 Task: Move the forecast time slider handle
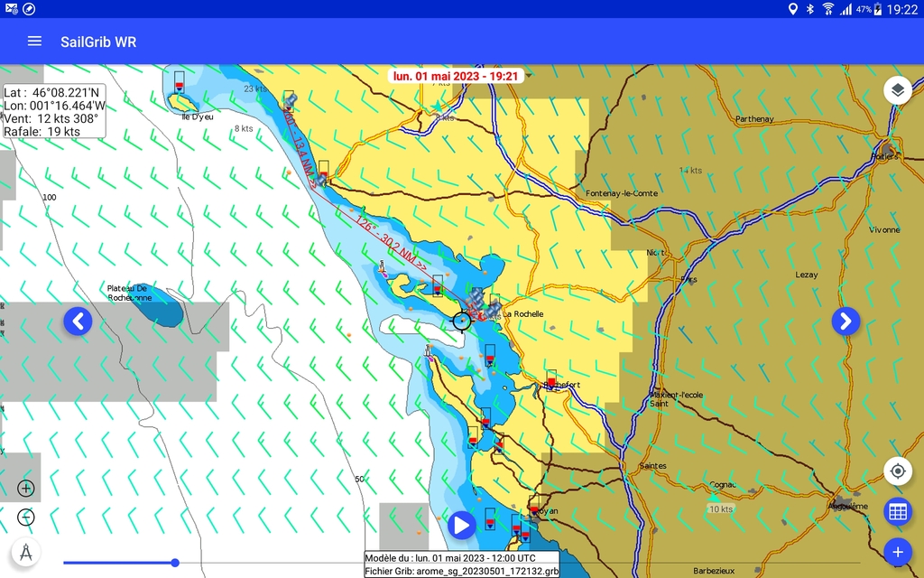tap(175, 563)
